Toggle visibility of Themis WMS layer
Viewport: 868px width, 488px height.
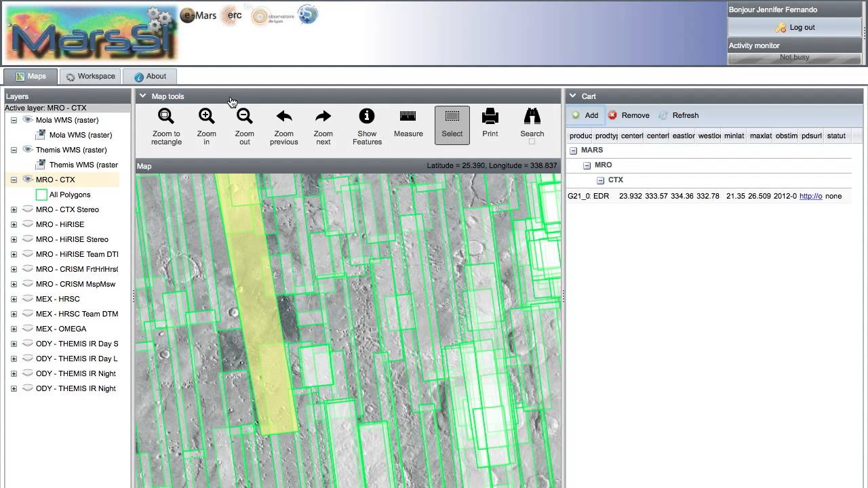pos(28,150)
